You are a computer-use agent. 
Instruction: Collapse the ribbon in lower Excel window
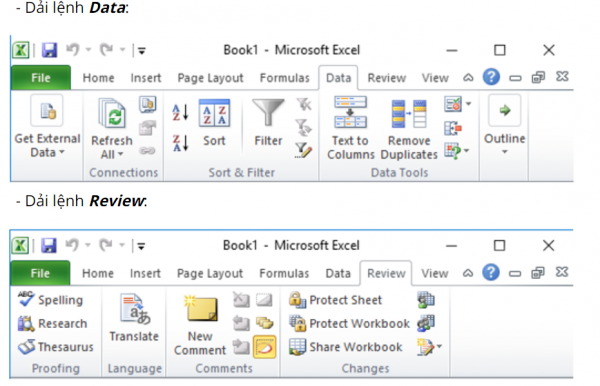click(x=468, y=273)
